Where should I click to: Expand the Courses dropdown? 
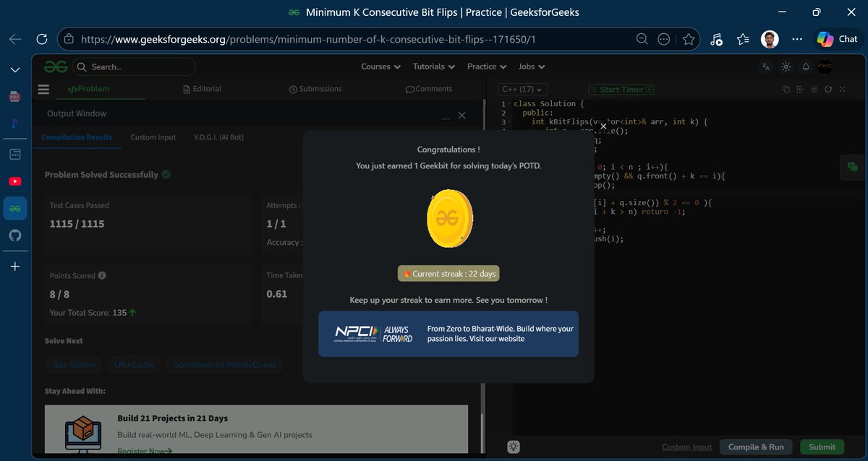pos(380,66)
